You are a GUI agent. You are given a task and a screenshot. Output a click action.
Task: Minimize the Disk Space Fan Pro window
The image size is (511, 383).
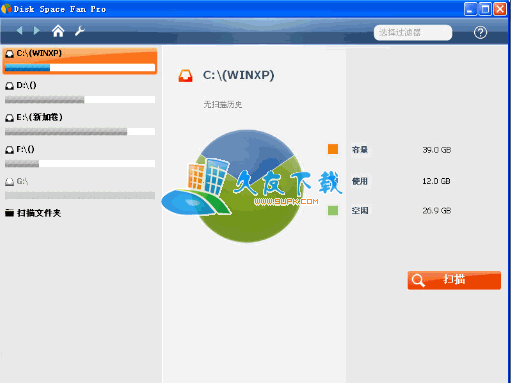pos(470,9)
